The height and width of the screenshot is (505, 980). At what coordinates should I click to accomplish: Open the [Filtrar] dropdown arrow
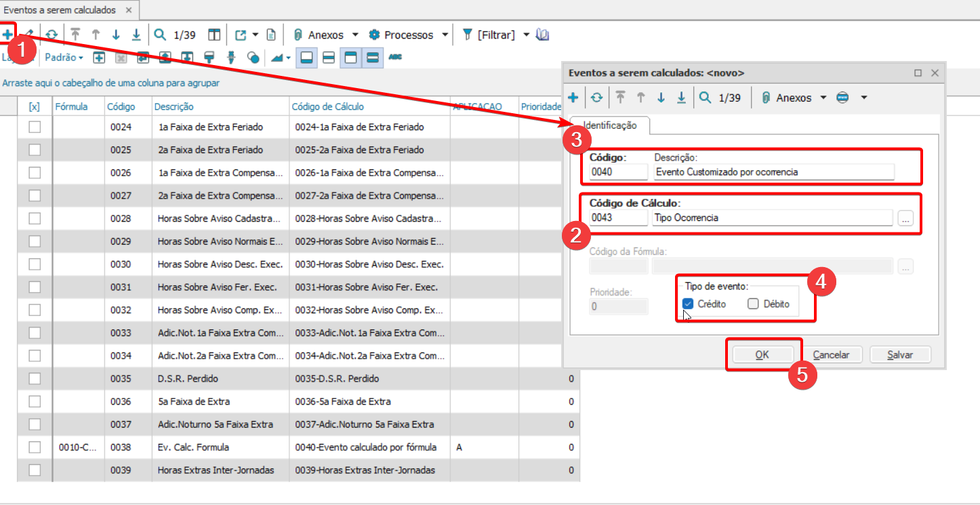[526, 35]
